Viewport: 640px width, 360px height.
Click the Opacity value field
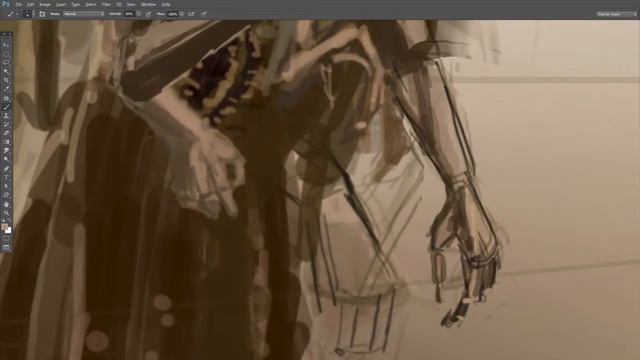(129, 14)
